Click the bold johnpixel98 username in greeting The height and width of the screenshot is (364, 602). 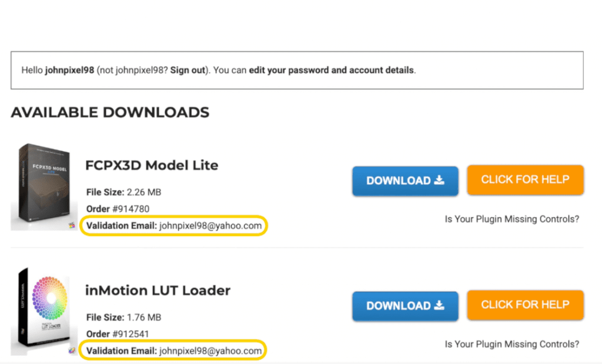(x=69, y=70)
